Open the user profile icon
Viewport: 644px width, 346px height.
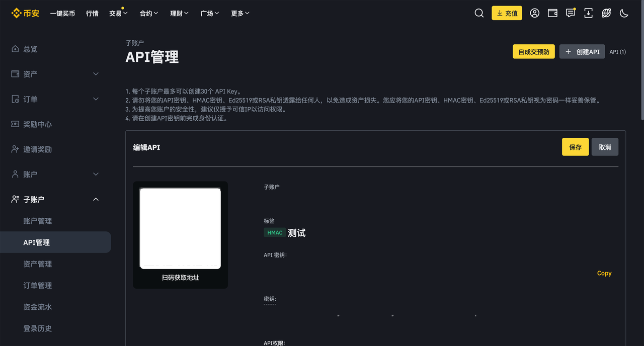click(534, 13)
